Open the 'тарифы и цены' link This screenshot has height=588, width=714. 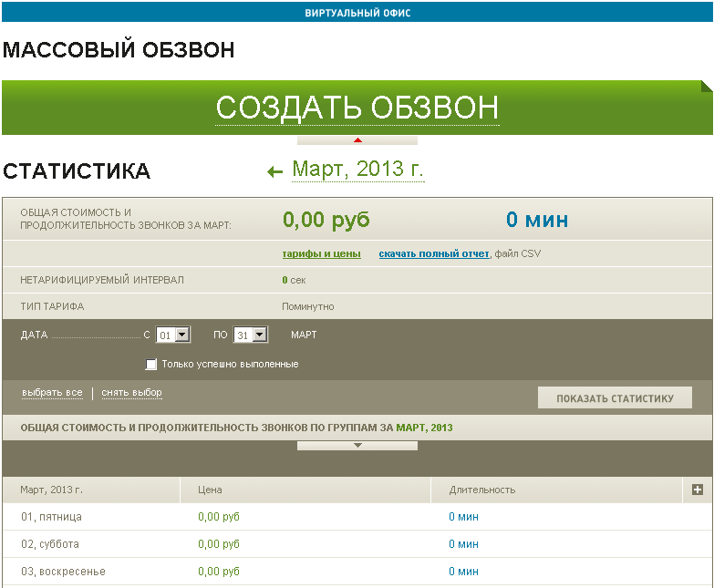(321, 253)
